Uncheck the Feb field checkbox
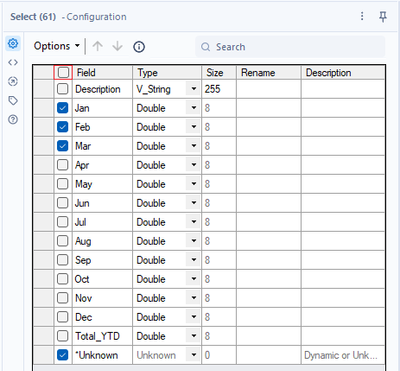This screenshot has height=371, width=400. pos(63,127)
